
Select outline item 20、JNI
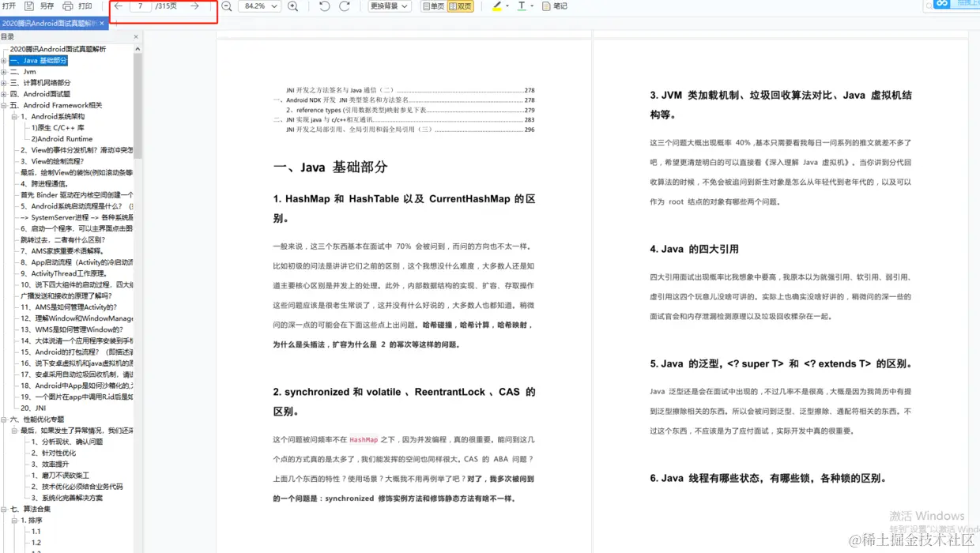[33, 408]
